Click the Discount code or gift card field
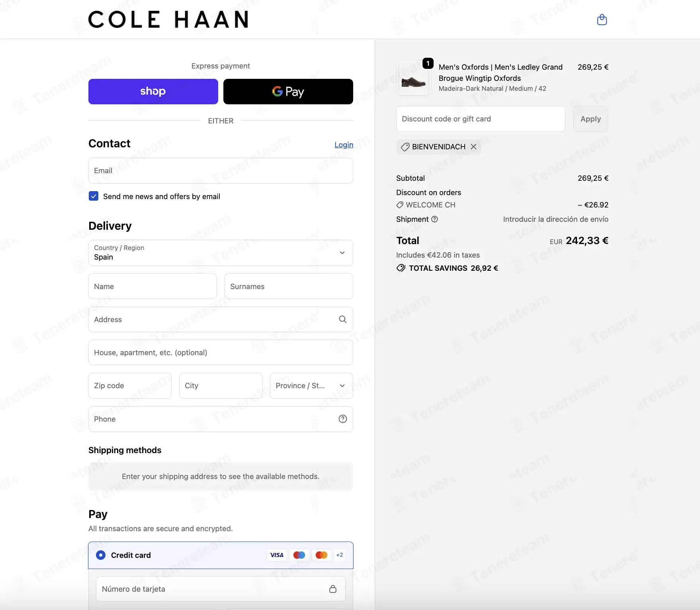 (481, 119)
